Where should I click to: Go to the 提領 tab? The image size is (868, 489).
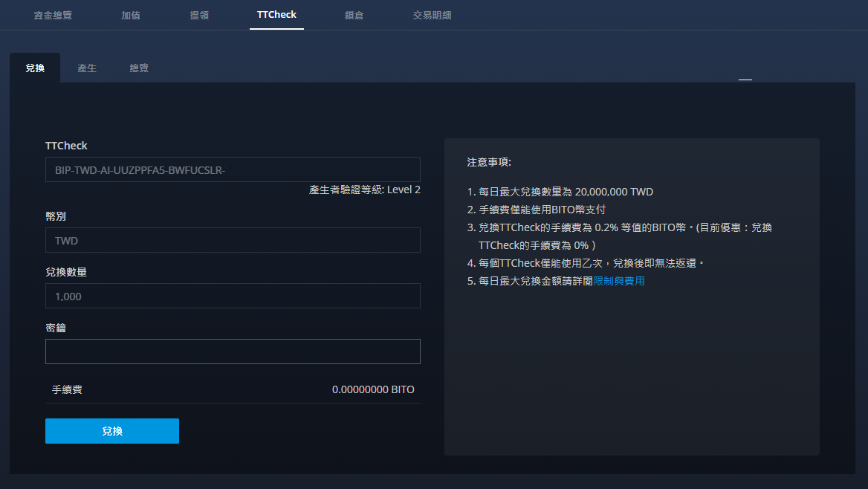(x=199, y=15)
